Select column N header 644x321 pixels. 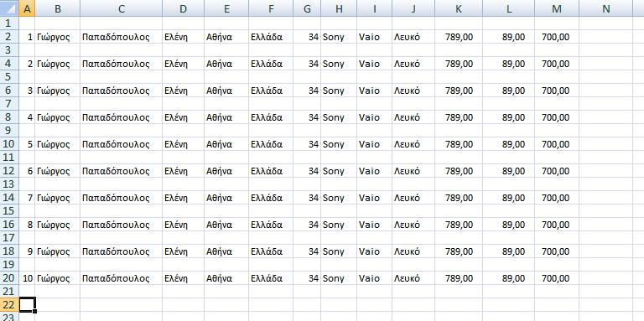pyautogui.click(x=605, y=8)
